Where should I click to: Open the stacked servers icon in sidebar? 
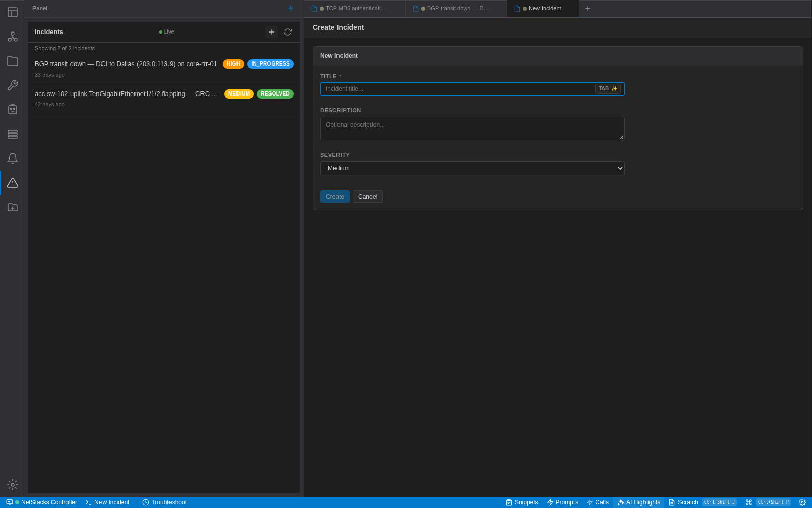[x=13, y=134]
